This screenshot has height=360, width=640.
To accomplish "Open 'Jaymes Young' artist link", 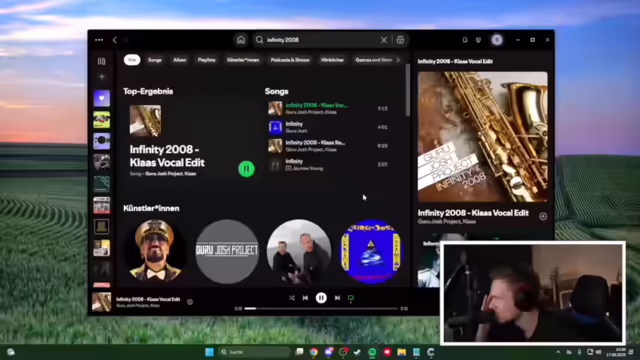I will (x=308, y=168).
